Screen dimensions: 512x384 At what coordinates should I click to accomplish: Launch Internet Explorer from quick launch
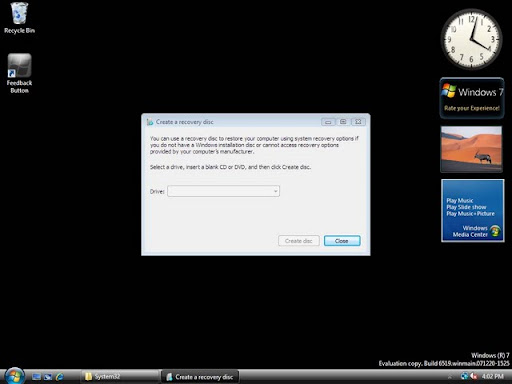[60, 377]
